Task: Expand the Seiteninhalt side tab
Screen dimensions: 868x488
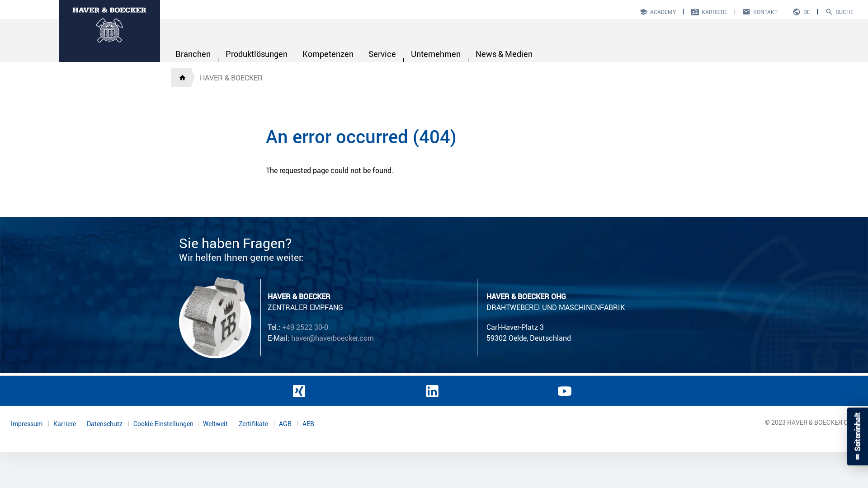Action: point(858,436)
